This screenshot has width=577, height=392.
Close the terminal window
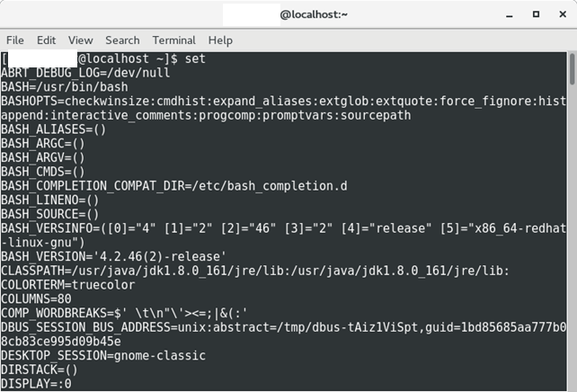[563, 14]
